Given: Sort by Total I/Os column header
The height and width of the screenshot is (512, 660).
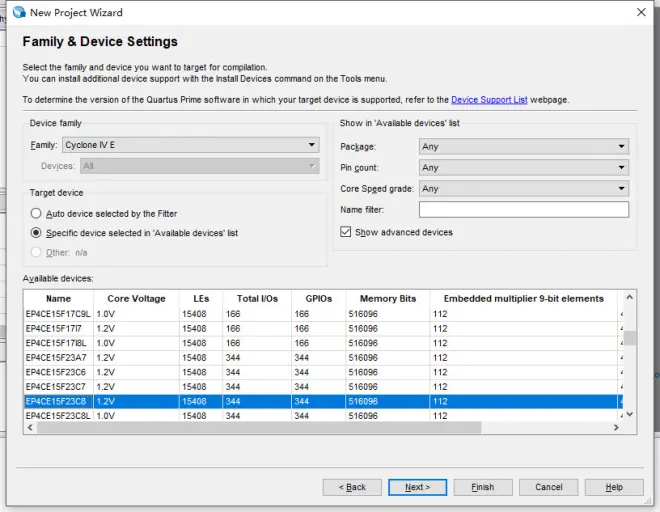Looking at the screenshot, I should (257, 299).
